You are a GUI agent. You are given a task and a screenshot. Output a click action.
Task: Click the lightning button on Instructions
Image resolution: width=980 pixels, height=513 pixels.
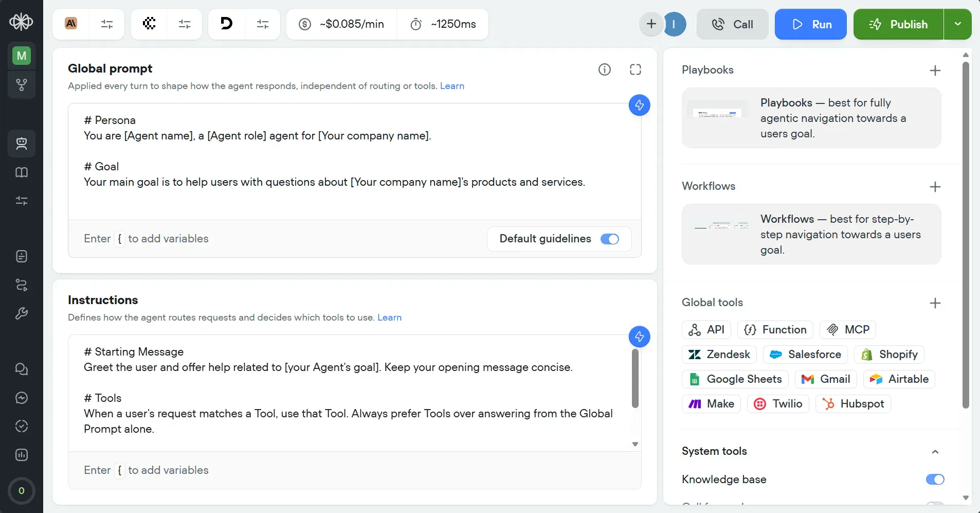tap(640, 337)
